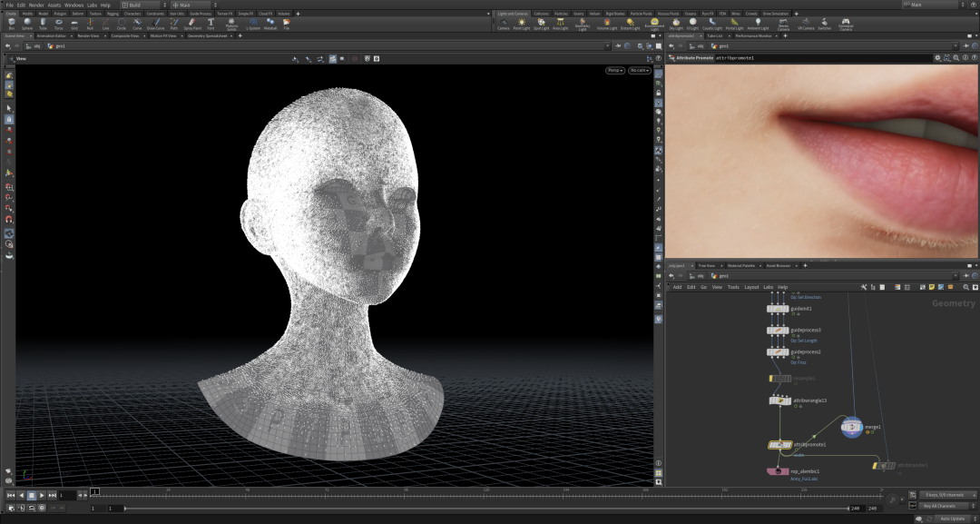Jump to the last frame button
This screenshot has height=524, width=980.
[x=53, y=495]
